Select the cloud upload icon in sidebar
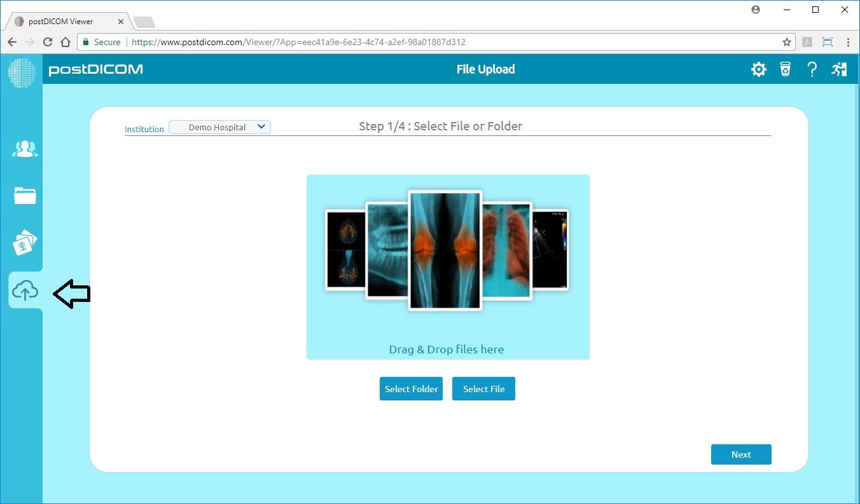 pos(25,291)
